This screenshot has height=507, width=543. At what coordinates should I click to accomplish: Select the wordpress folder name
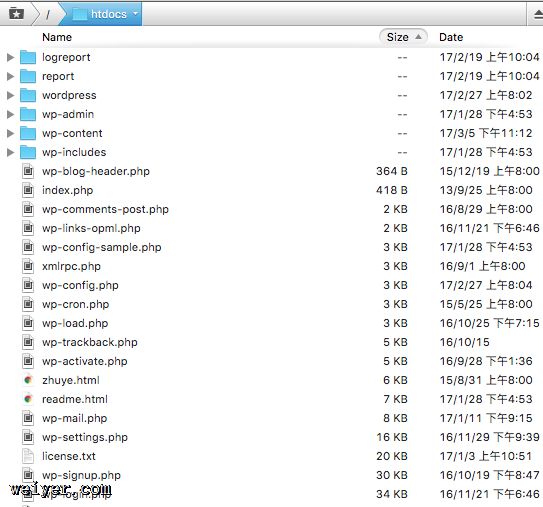coord(69,96)
